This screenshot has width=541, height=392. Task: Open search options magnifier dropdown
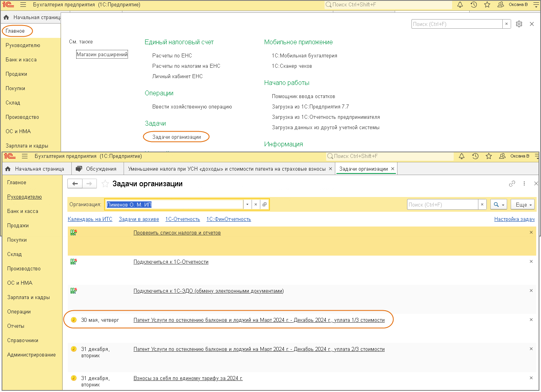[x=499, y=205]
